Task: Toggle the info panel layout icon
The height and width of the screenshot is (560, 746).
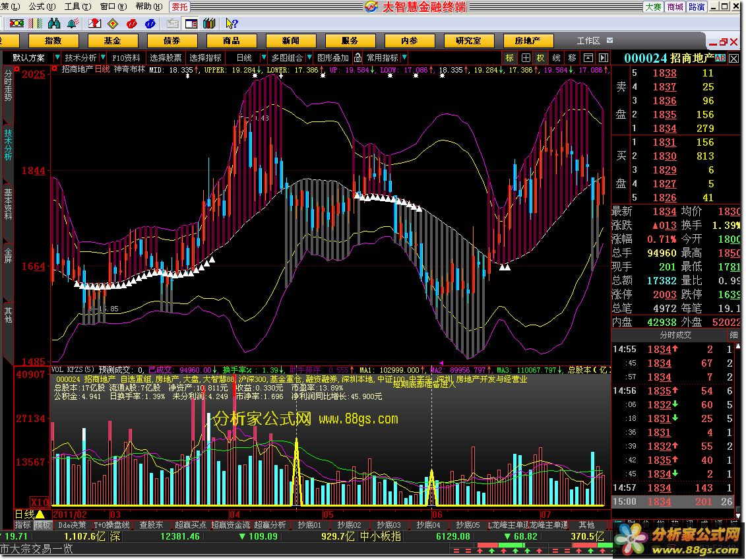Action: [x=191, y=23]
